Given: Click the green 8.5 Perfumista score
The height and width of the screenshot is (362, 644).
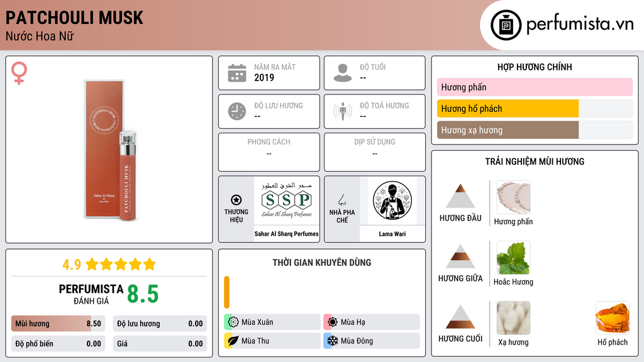Looking at the screenshot, I should coord(143,294).
